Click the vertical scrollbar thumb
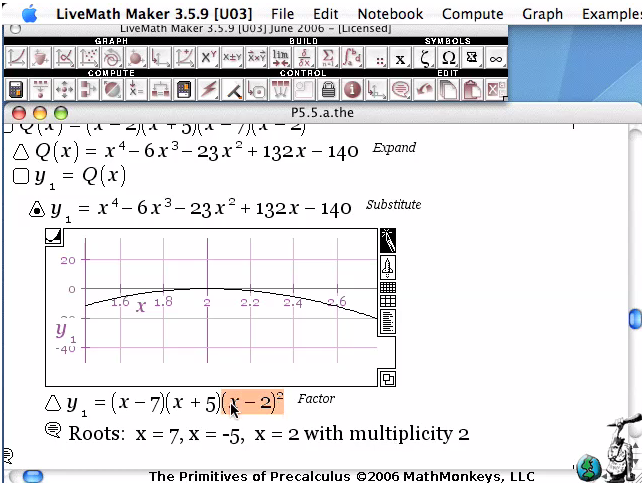 (634, 319)
